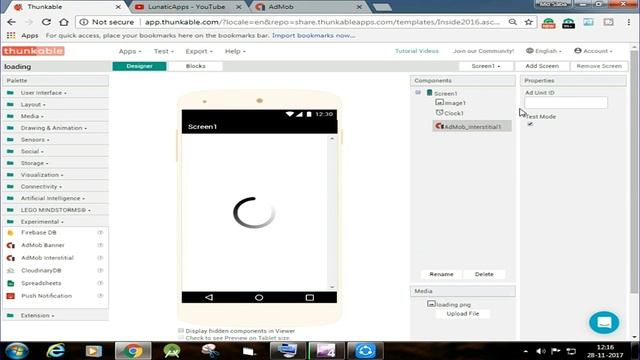Select the Spreadsheets component icon
Screen dimensions: 640x360
pyautogui.click(x=11, y=283)
